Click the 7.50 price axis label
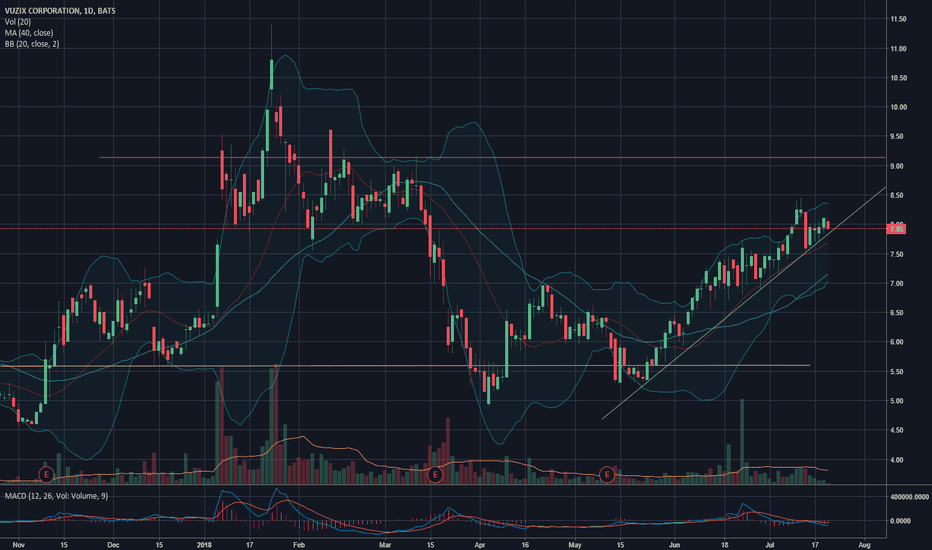This screenshot has height=550, width=932. 896,254
